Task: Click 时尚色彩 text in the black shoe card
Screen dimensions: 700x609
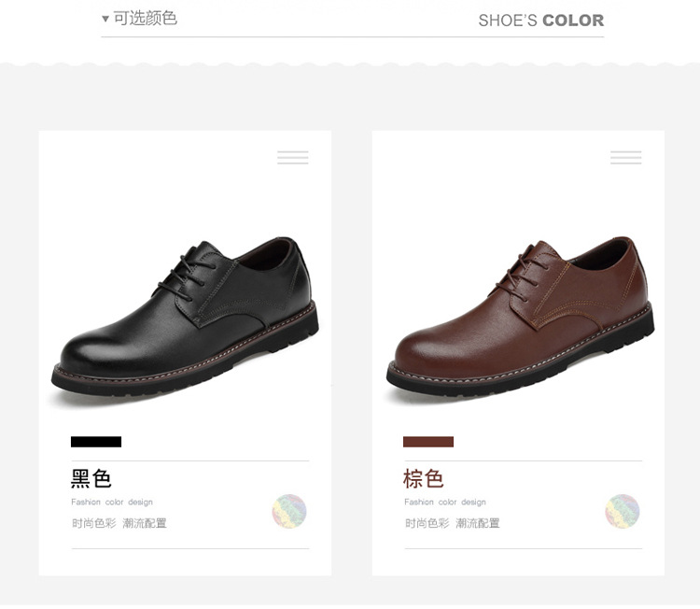Action: point(94,523)
